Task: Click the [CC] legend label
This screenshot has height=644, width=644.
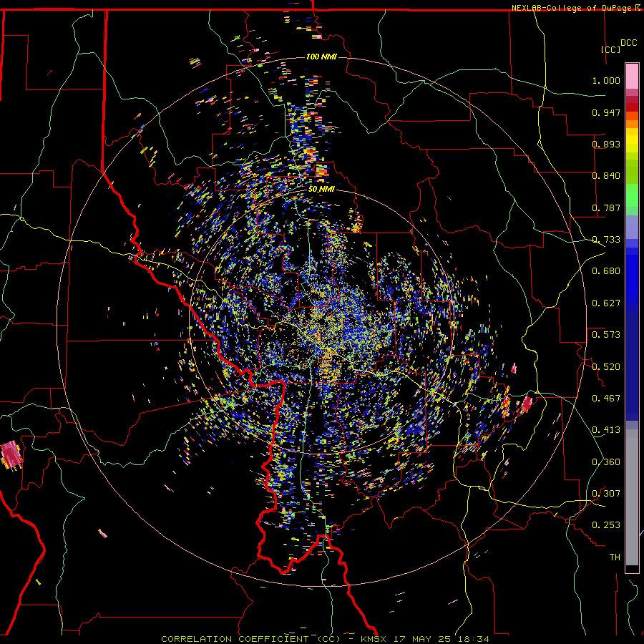Action: point(611,49)
